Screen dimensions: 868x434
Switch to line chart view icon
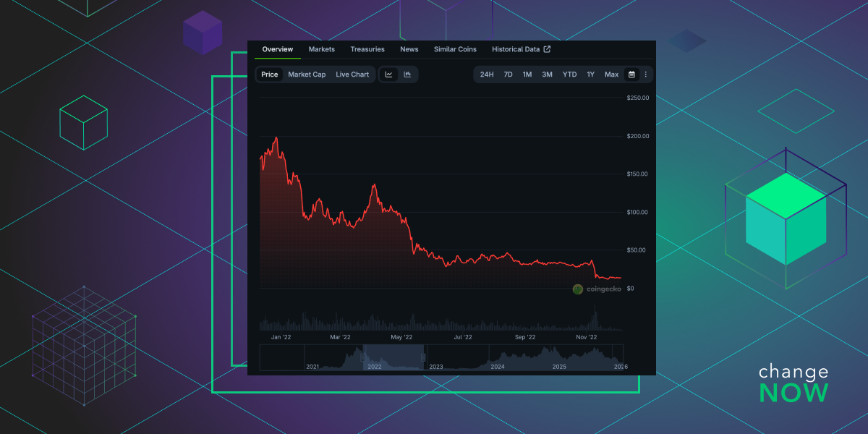point(389,75)
